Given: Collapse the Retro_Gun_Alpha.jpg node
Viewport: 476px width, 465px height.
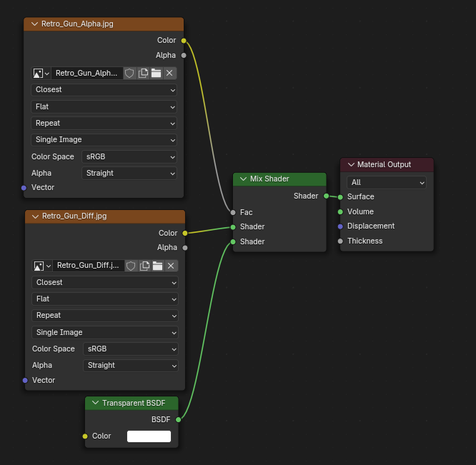Looking at the screenshot, I should 34,24.
